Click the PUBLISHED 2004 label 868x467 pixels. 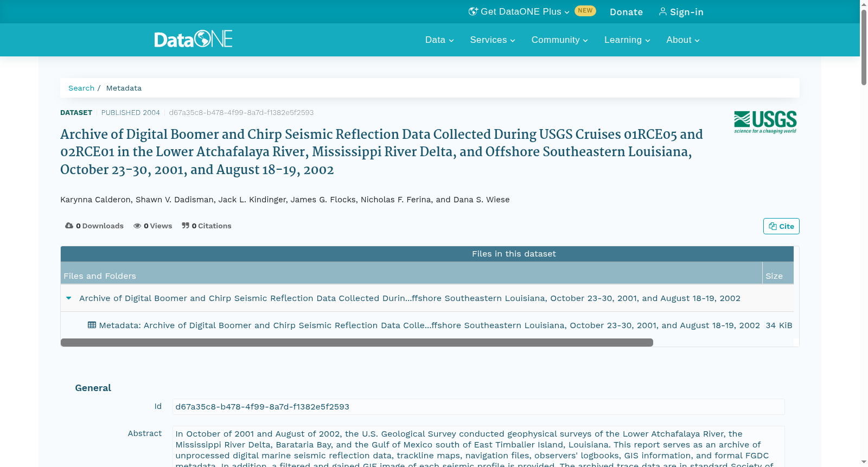pos(131,113)
